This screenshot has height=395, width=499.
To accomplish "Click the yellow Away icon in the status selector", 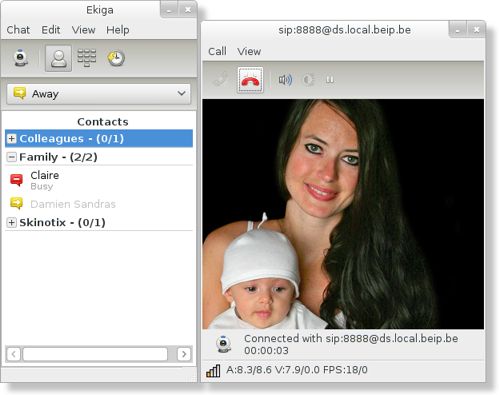I will [x=20, y=93].
